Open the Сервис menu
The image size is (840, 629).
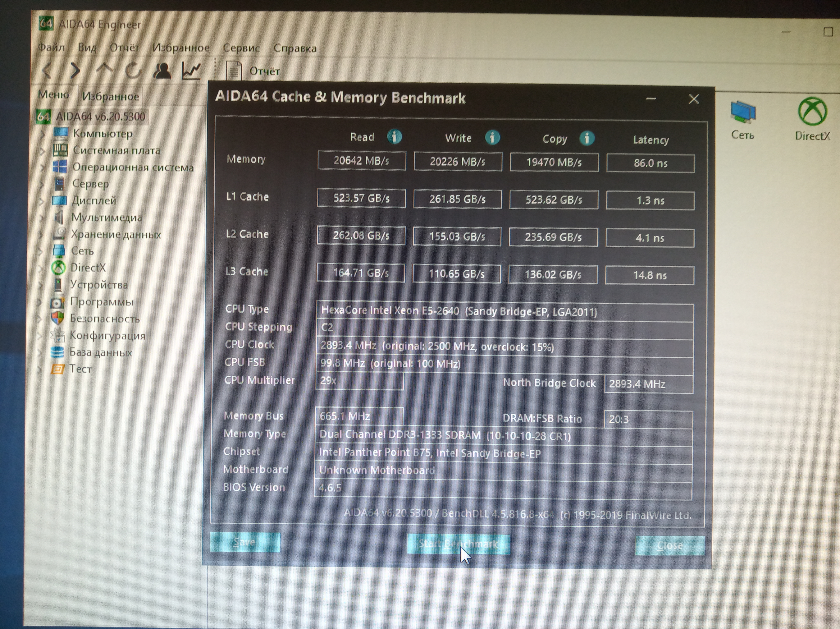coord(241,48)
